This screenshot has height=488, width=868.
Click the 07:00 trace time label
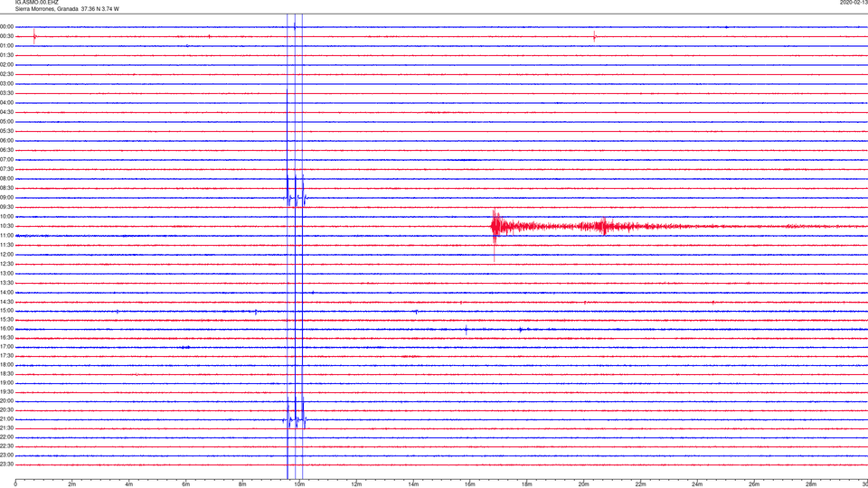7,159
